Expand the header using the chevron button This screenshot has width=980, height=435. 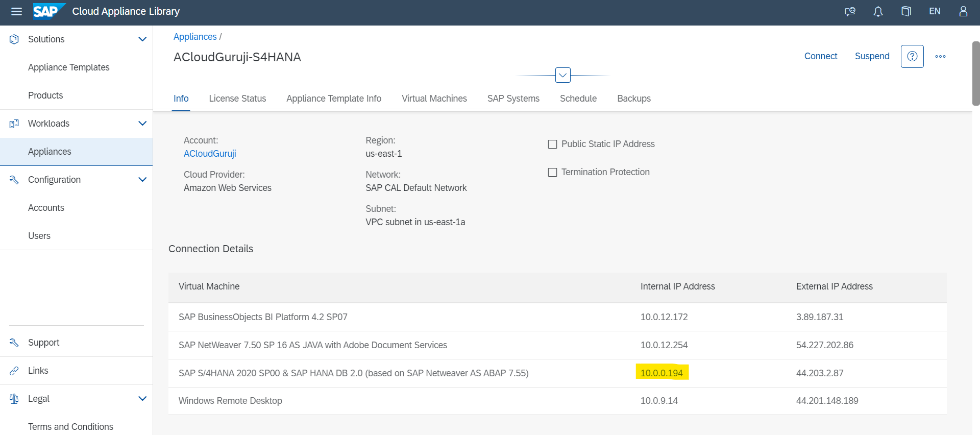coord(562,75)
